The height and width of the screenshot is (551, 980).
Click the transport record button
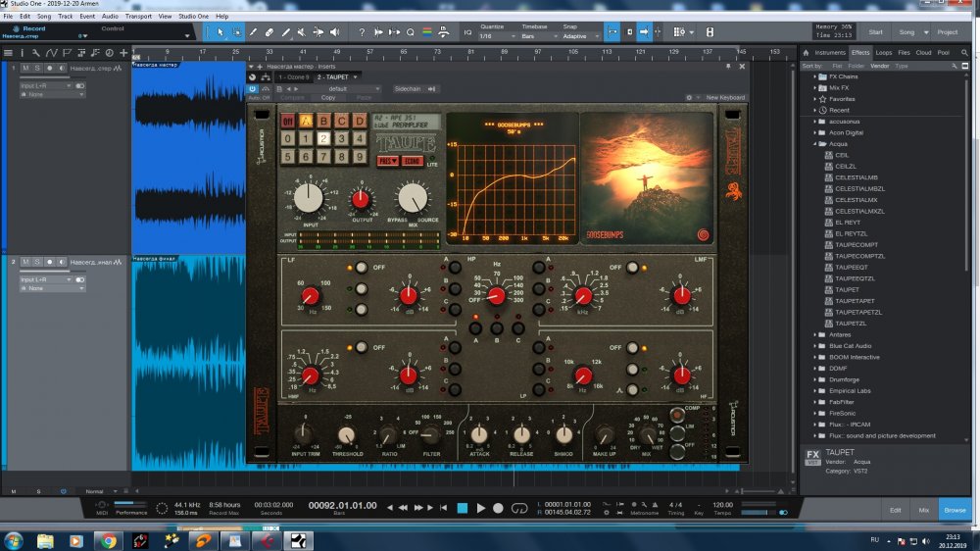(x=498, y=509)
